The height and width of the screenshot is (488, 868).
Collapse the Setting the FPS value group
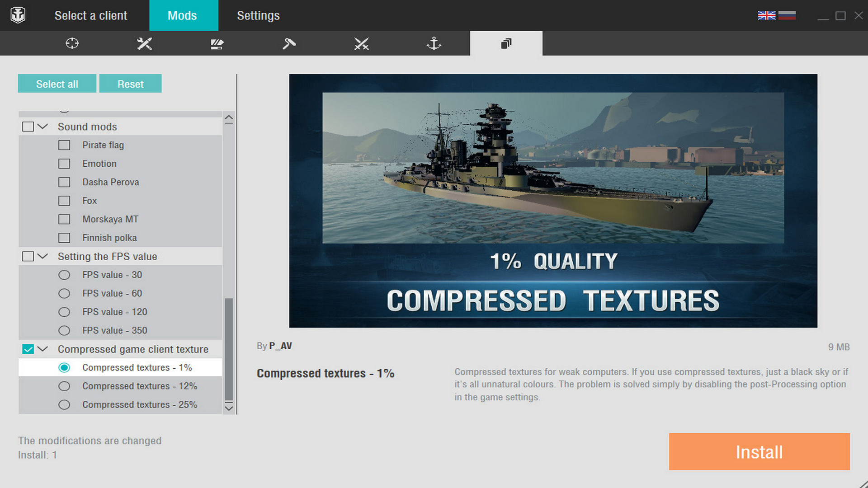click(x=42, y=256)
